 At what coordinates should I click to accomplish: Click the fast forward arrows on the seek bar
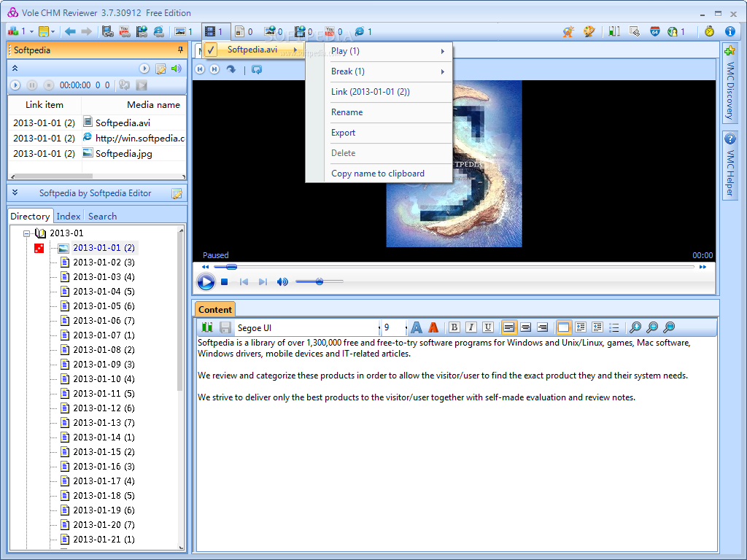coord(703,267)
